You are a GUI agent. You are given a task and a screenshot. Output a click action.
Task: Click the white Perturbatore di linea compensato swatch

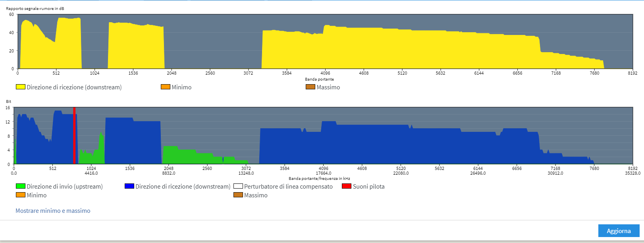coord(238,186)
